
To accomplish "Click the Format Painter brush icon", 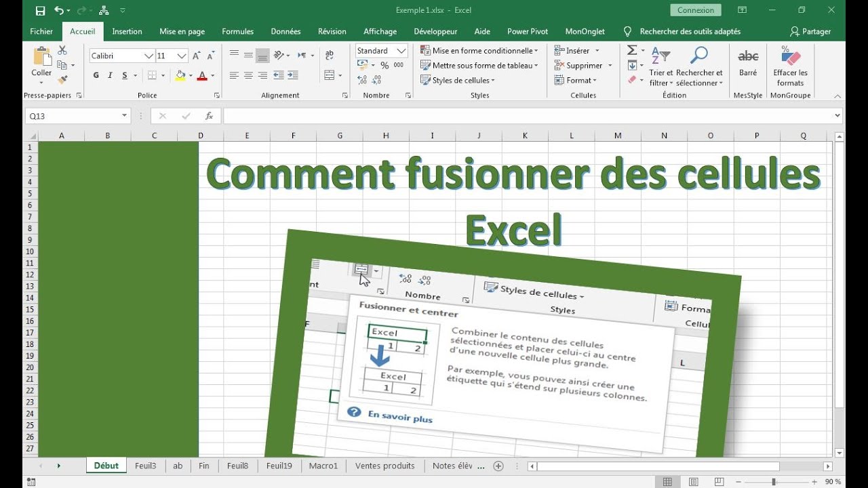I will pos(62,80).
